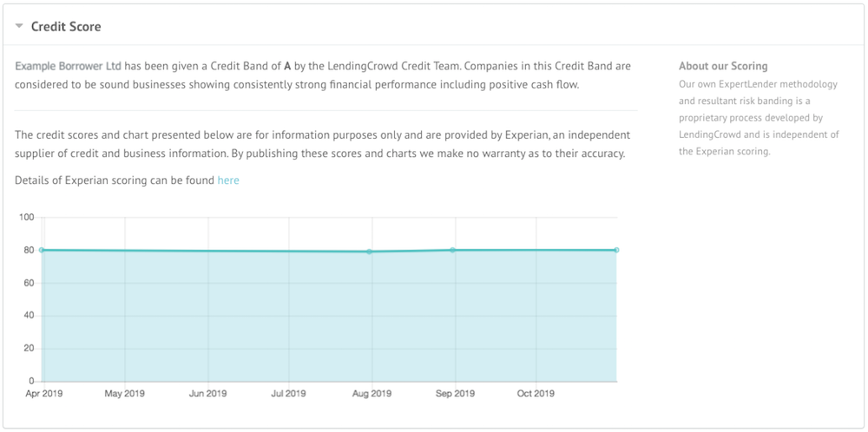
Task: Click the Jun 2019 x-axis label
Action: [207, 394]
